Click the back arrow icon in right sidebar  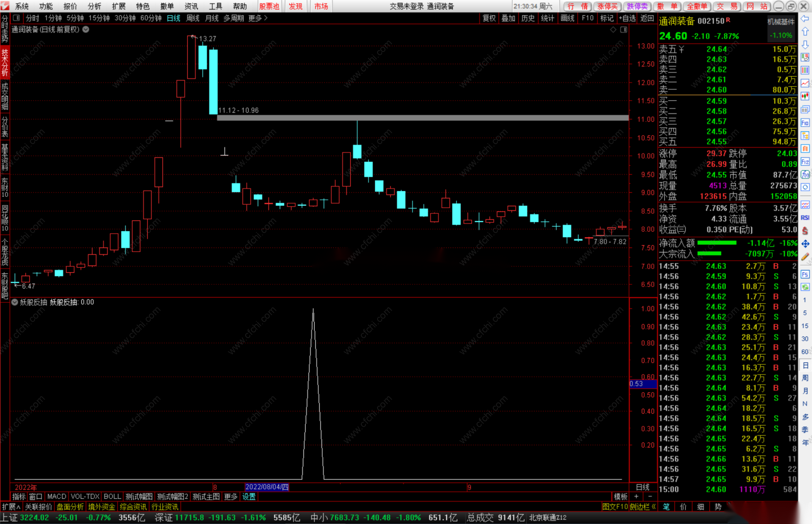pyautogui.click(x=805, y=19)
